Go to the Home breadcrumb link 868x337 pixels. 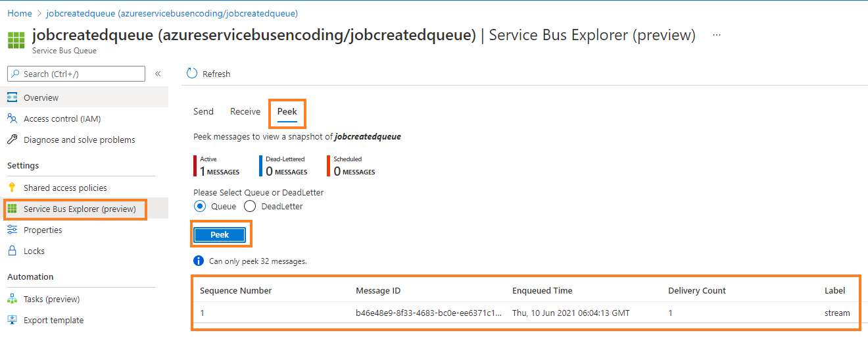(x=20, y=13)
